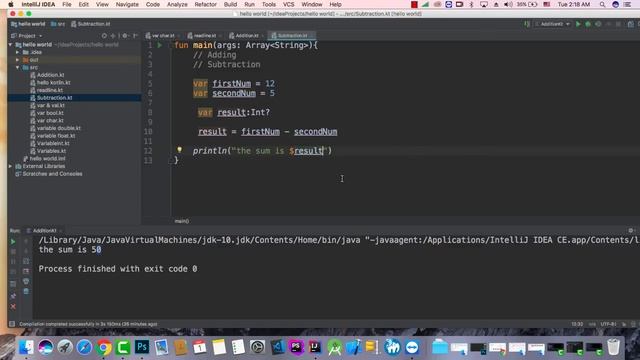Click src breadcrumb in navigation bar
This screenshot has width=640, height=360.
[x=58, y=24]
